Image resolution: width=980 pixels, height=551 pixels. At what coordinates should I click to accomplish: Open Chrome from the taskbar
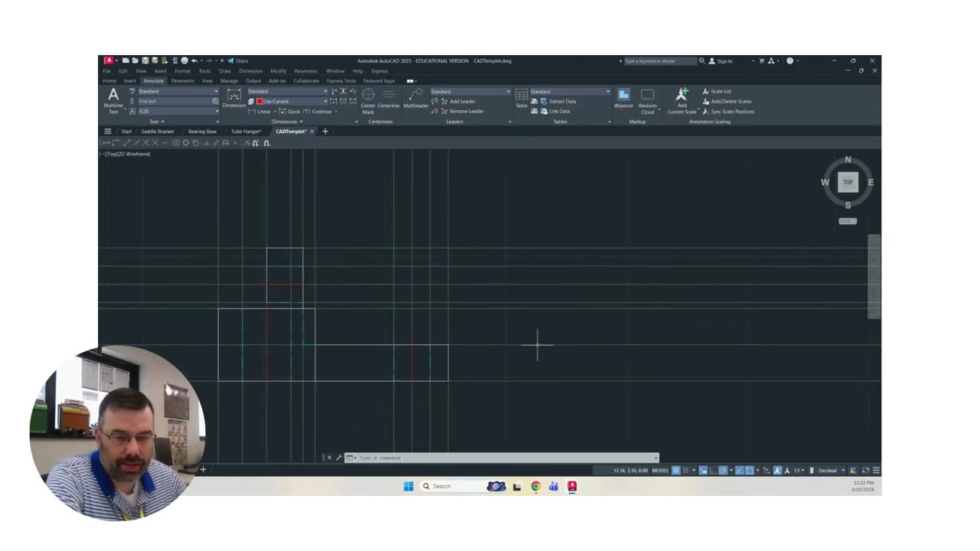[x=535, y=486]
